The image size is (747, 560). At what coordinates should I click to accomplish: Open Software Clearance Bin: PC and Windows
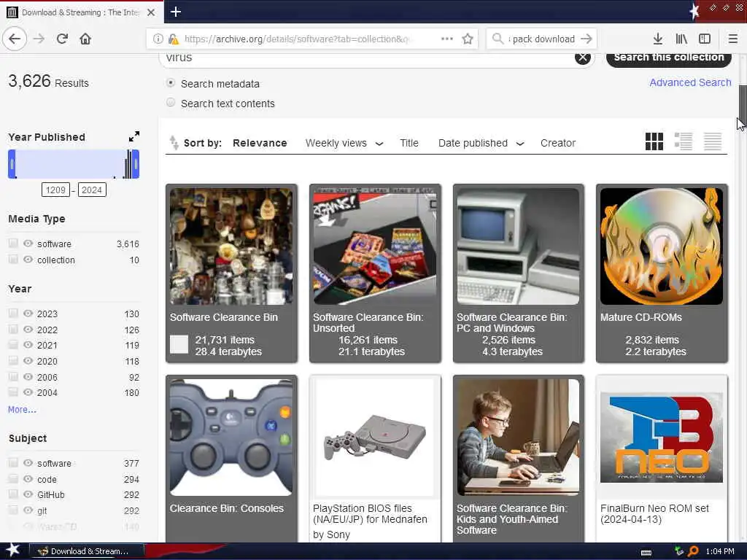coord(511,322)
